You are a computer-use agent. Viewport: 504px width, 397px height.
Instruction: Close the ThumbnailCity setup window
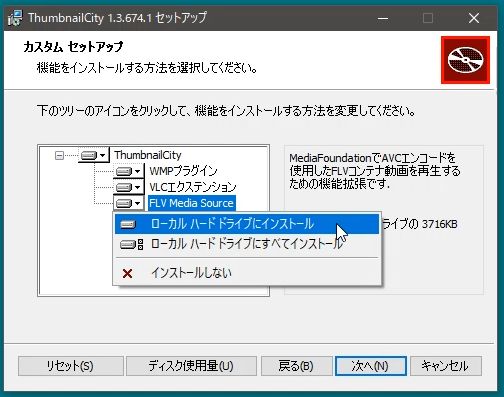pyautogui.click(x=474, y=18)
